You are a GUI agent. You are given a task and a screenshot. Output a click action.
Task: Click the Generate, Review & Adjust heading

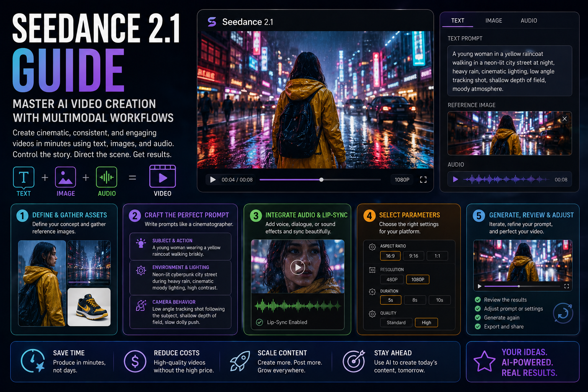[x=531, y=215]
